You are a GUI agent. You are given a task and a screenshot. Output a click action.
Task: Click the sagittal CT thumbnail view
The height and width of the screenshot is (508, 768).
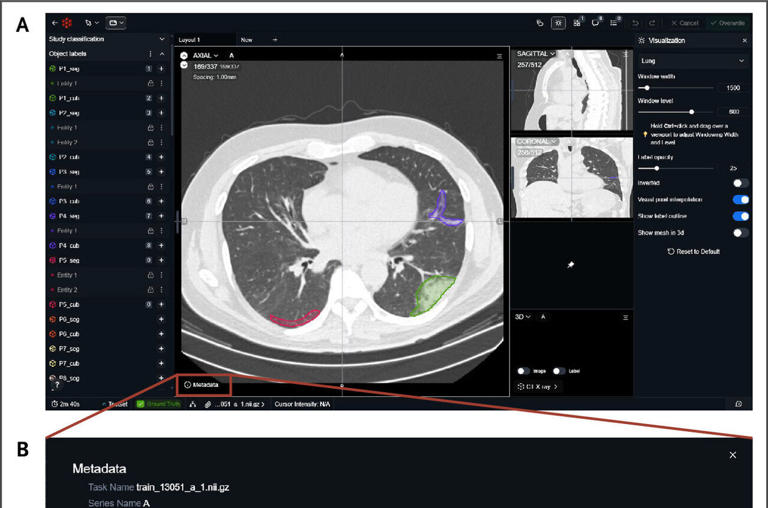click(x=572, y=90)
